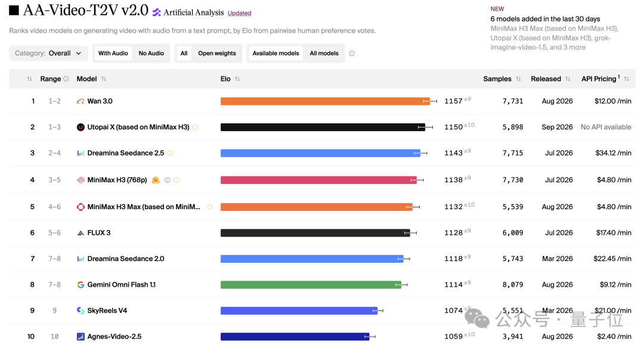Click the Utopai X model logo icon
This screenshot has height=345, width=644.
(x=80, y=127)
